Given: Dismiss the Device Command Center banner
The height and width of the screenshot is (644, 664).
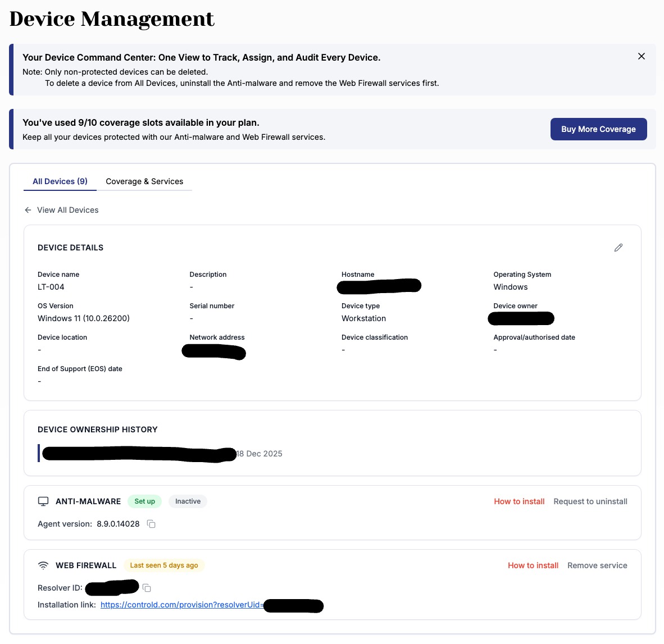Looking at the screenshot, I should tap(641, 56).
